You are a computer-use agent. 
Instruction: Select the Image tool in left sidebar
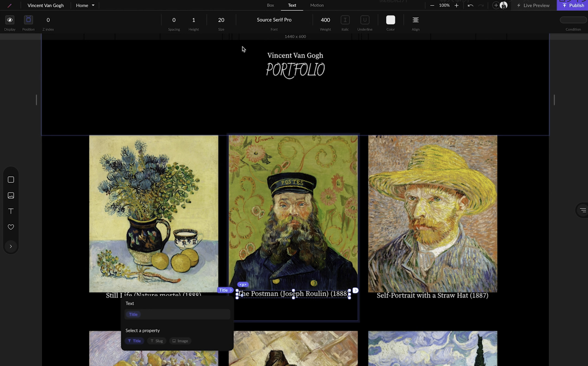(x=11, y=195)
